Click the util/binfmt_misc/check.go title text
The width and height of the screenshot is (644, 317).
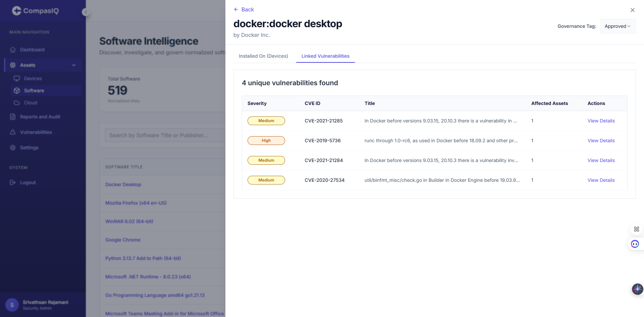pos(442,180)
